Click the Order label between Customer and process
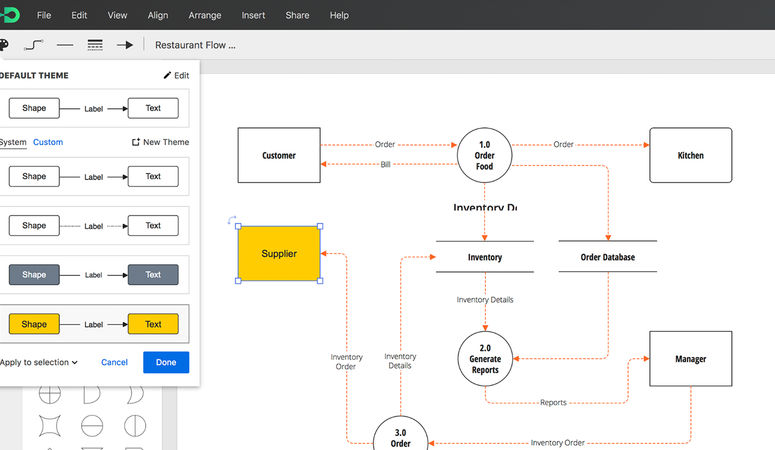775x450 pixels. tap(385, 144)
